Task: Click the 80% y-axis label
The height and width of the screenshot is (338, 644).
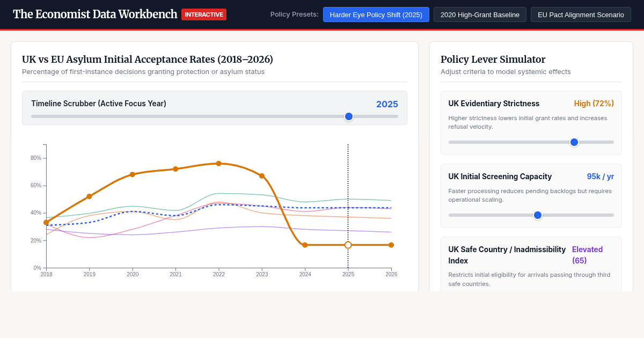Action: point(36,158)
